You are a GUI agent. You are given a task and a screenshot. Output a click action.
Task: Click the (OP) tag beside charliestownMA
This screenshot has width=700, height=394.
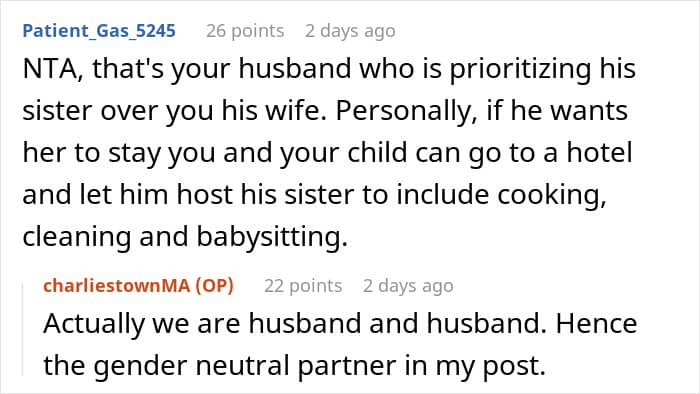(215, 286)
